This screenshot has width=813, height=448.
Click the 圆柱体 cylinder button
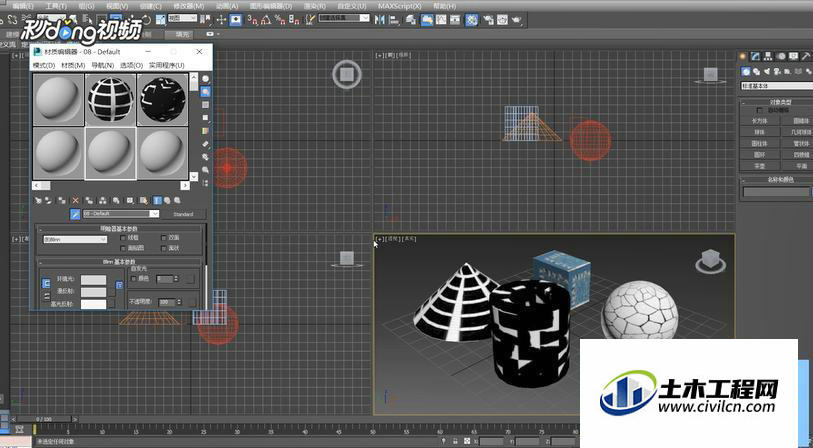[x=760, y=144]
